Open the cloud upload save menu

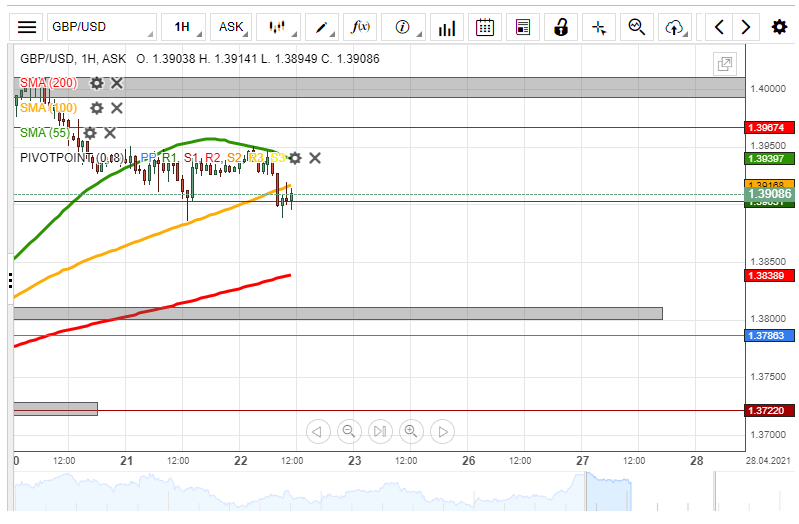675,27
